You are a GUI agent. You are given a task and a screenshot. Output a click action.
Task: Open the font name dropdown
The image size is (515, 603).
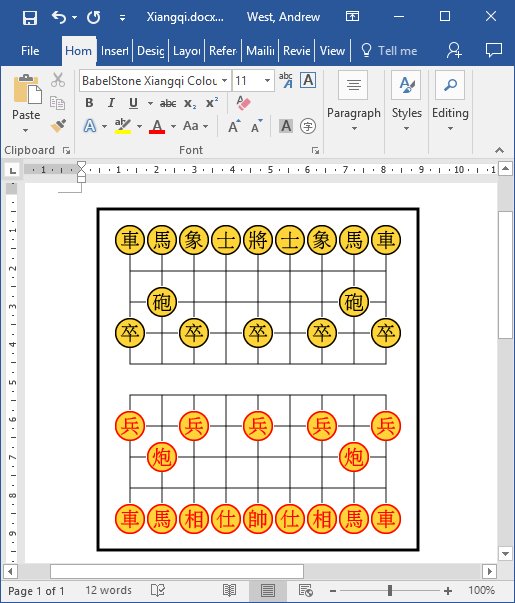[x=224, y=81]
